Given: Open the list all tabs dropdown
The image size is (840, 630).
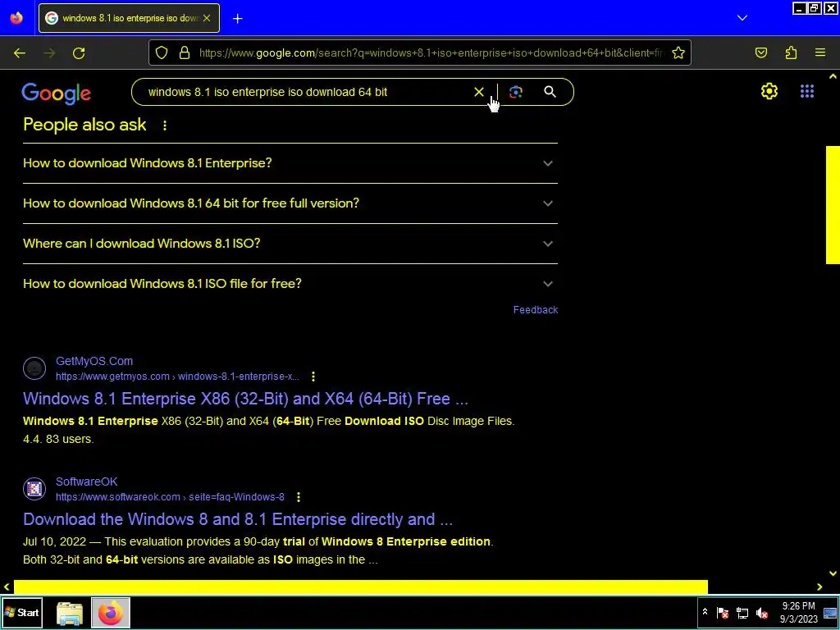Looking at the screenshot, I should 742,18.
